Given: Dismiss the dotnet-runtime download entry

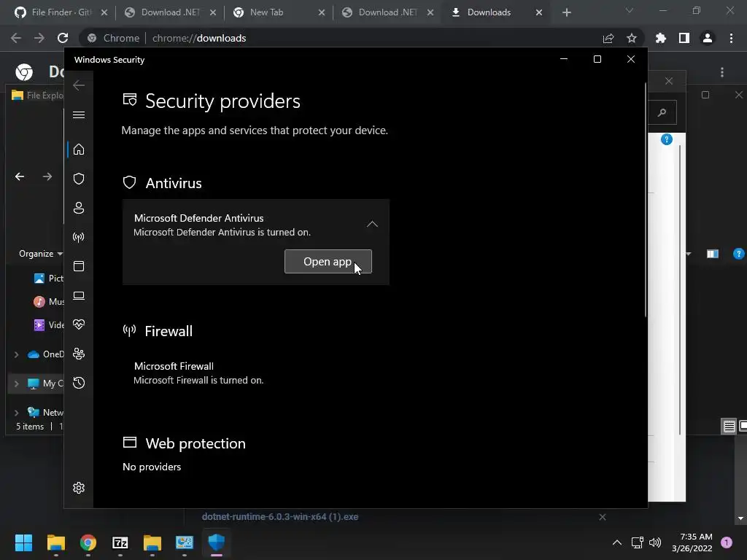Looking at the screenshot, I should click(602, 517).
